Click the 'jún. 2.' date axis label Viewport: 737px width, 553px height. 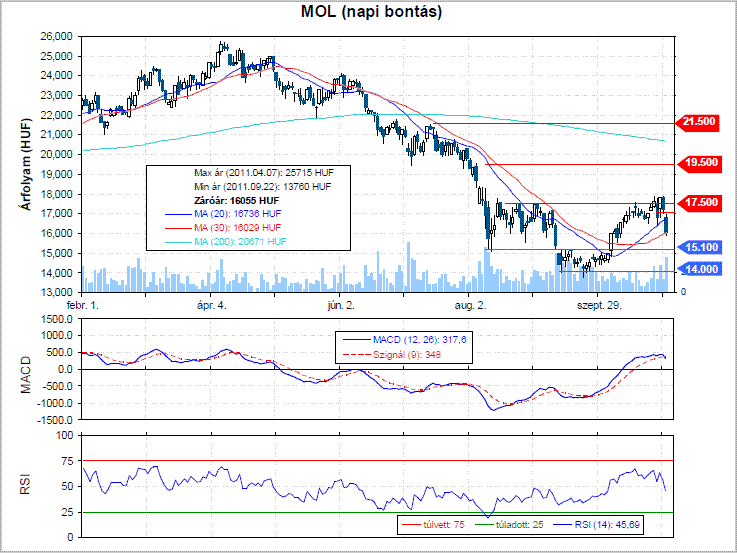341,305
